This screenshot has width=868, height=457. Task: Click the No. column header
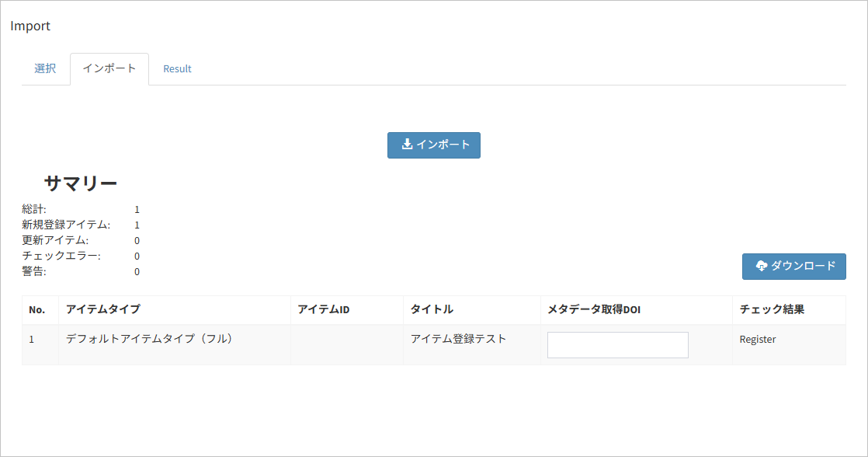pyautogui.click(x=37, y=309)
